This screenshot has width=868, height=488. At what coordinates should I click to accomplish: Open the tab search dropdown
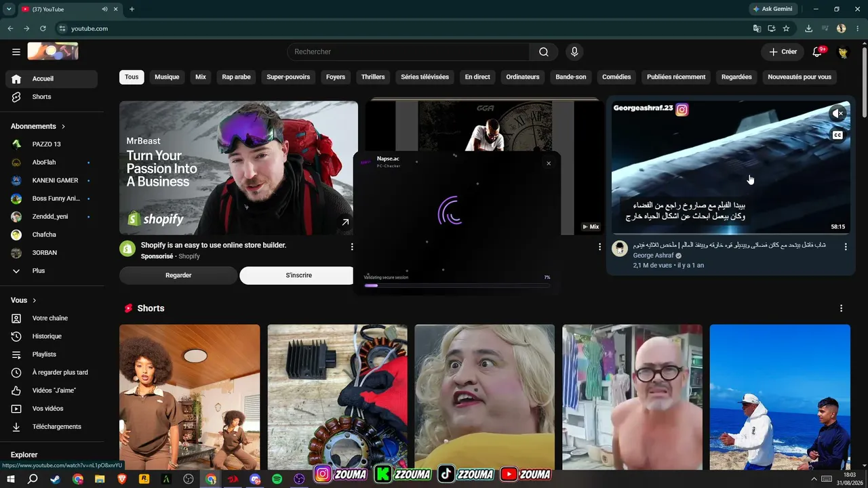click(x=9, y=9)
